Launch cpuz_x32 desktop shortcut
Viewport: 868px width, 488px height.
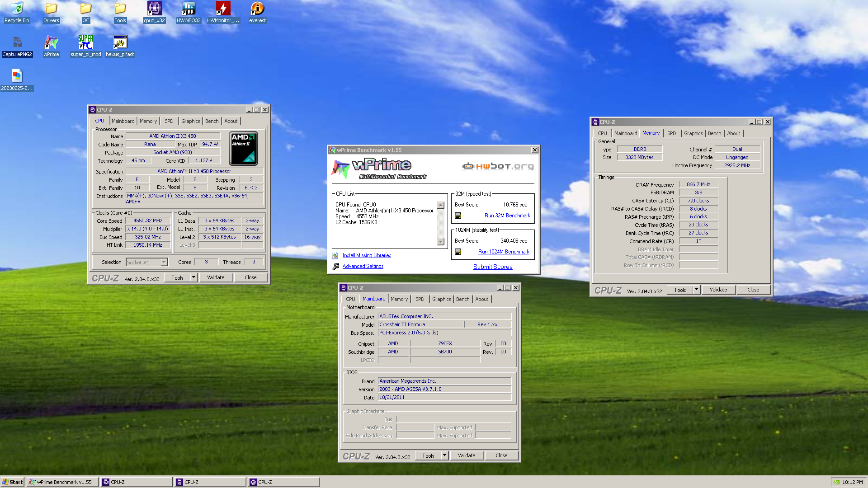coord(154,12)
